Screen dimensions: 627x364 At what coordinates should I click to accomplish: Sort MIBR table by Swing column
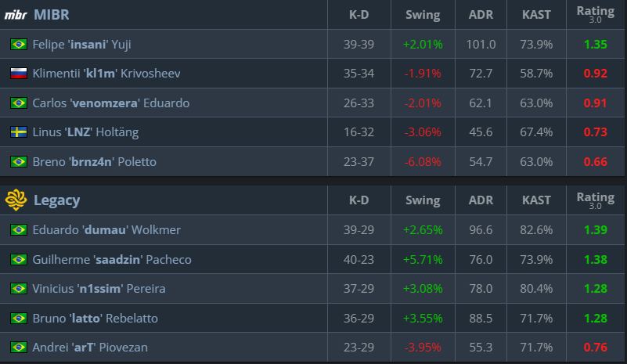pos(423,15)
